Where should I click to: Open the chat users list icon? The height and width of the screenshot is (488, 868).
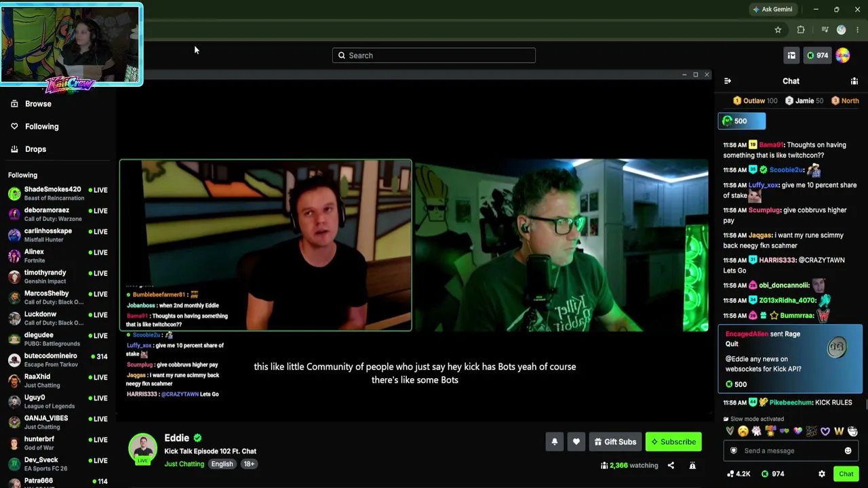point(854,81)
